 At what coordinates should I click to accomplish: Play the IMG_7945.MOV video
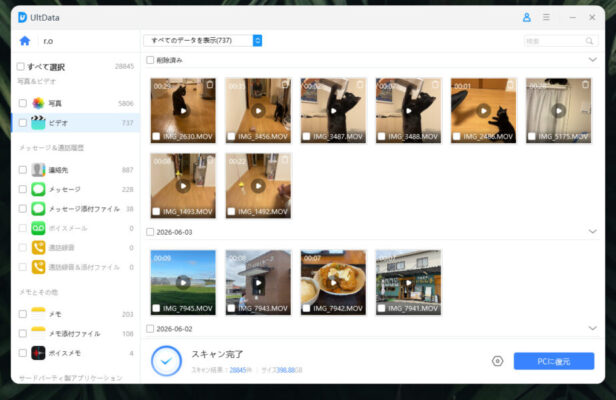pyautogui.click(x=183, y=283)
